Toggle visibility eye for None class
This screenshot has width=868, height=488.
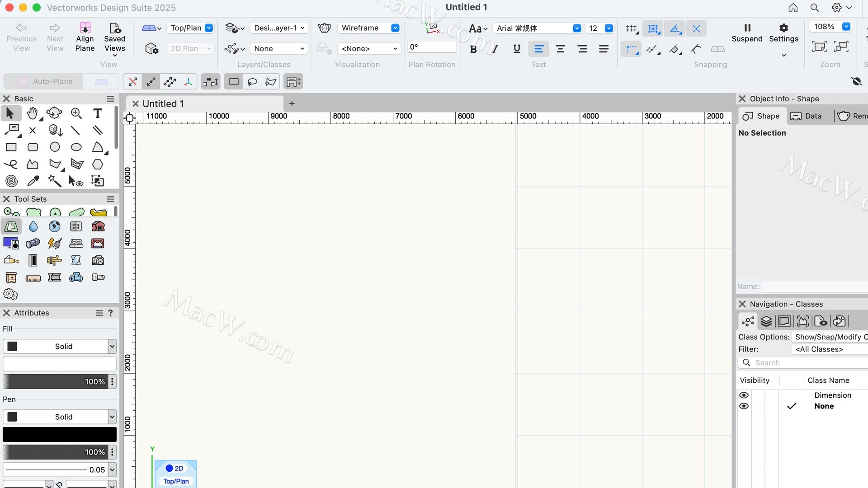tap(744, 406)
